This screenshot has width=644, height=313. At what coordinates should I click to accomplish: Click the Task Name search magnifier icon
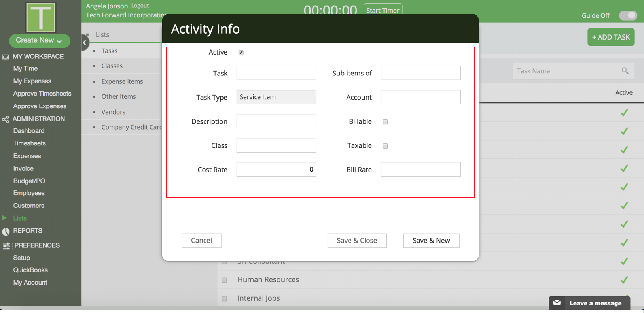tap(625, 71)
